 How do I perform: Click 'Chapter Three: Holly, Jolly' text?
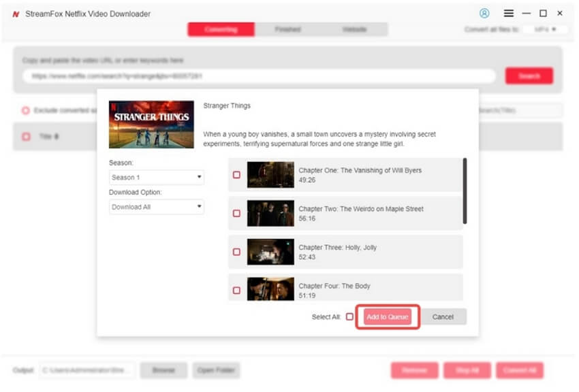coord(337,247)
